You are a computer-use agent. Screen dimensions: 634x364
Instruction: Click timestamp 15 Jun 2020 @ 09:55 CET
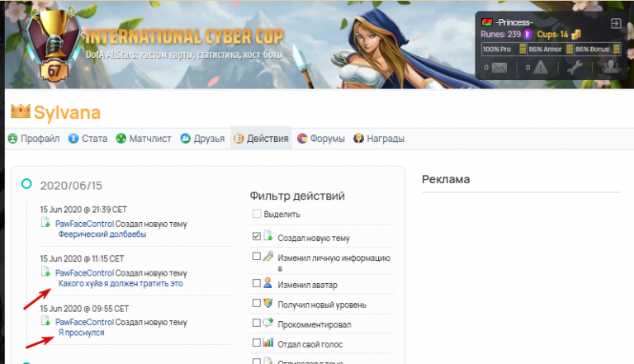coord(84,309)
